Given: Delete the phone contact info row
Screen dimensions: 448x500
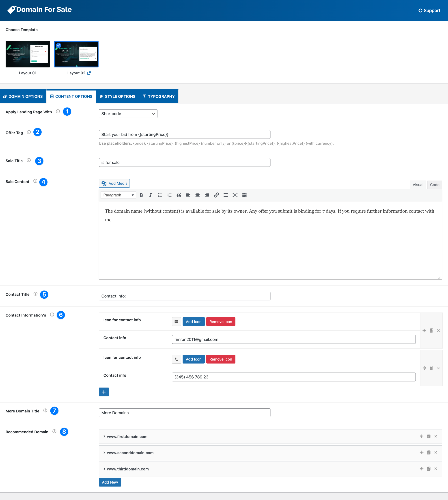Looking at the screenshot, I should (x=438, y=368).
